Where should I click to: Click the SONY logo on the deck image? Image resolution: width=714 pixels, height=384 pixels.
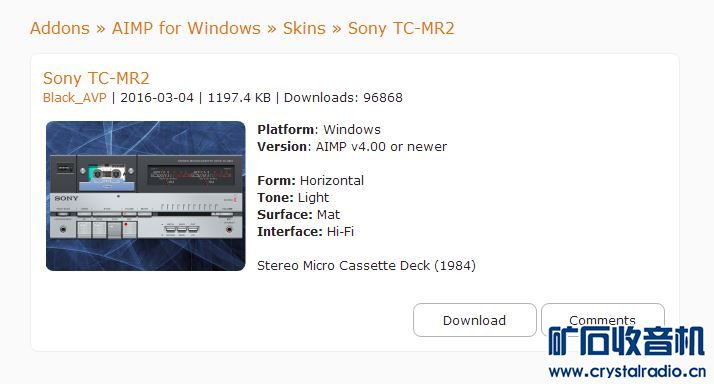coord(66,198)
